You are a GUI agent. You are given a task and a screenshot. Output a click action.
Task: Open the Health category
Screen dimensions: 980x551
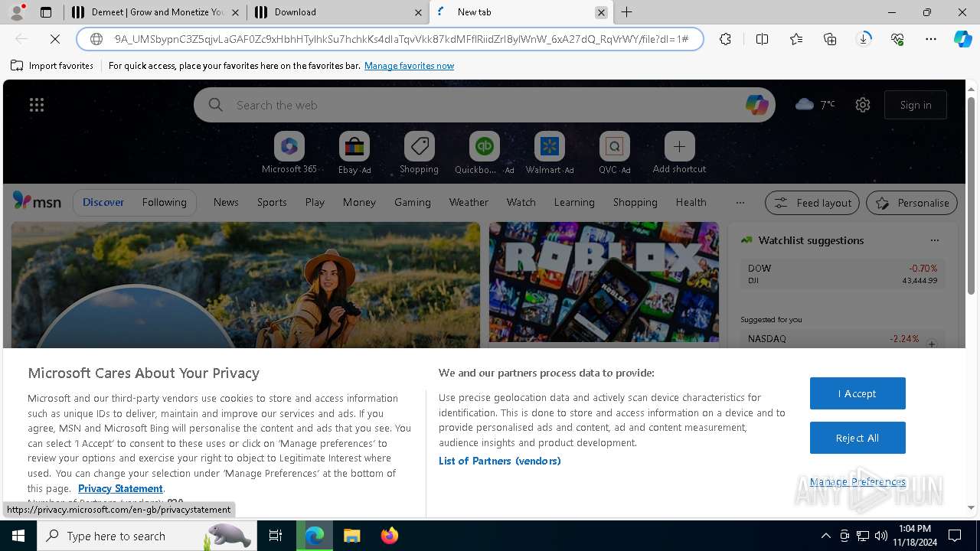coord(691,202)
